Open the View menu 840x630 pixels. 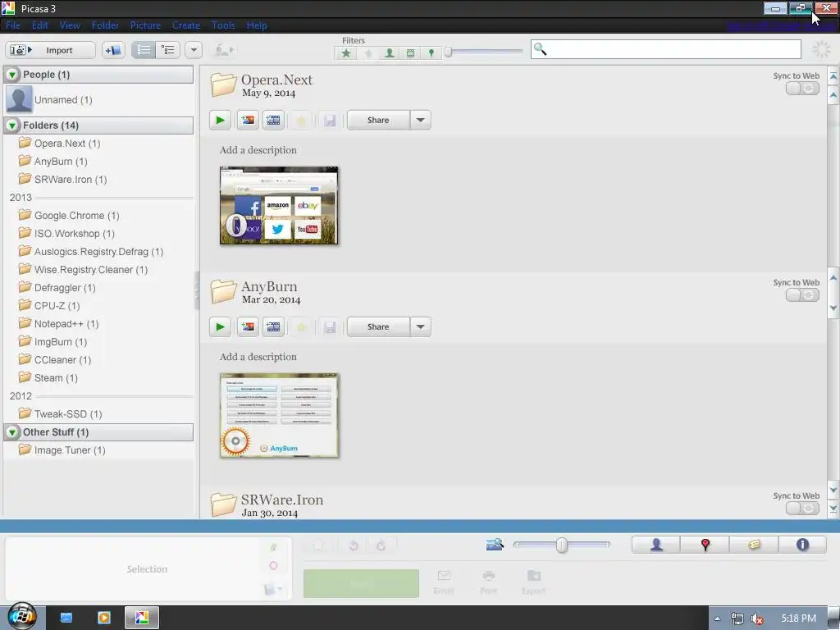(x=70, y=25)
